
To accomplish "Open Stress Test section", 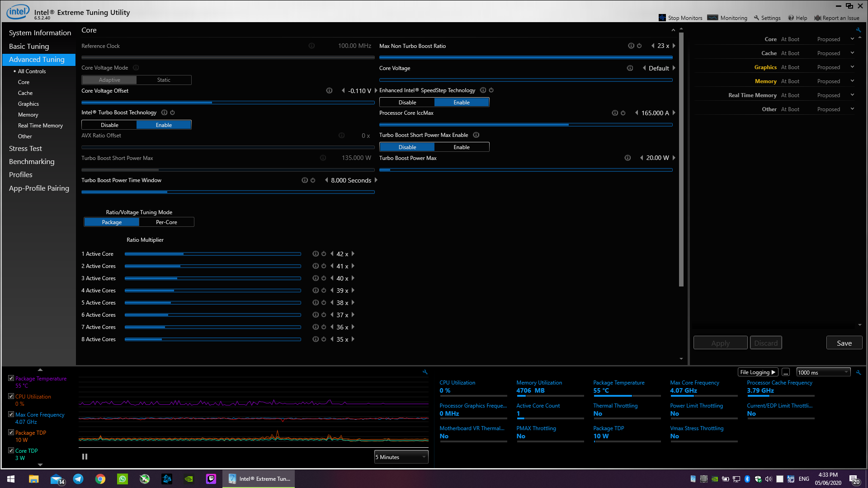I will pos(25,148).
